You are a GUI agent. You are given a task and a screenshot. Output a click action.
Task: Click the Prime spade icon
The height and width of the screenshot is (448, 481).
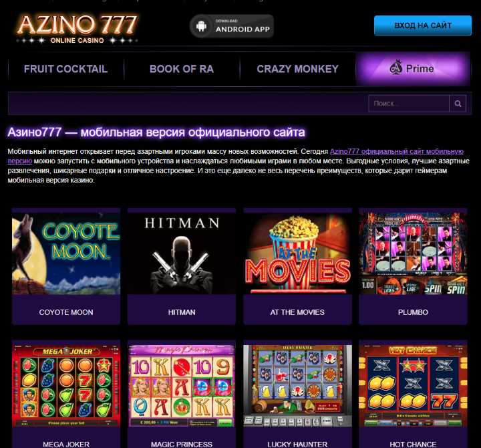[395, 67]
